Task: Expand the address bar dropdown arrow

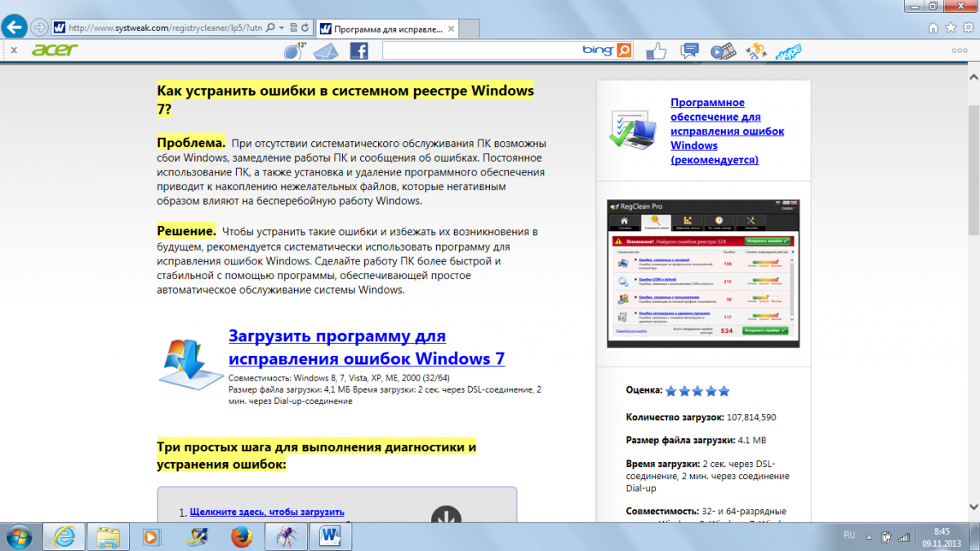Action: (x=281, y=27)
